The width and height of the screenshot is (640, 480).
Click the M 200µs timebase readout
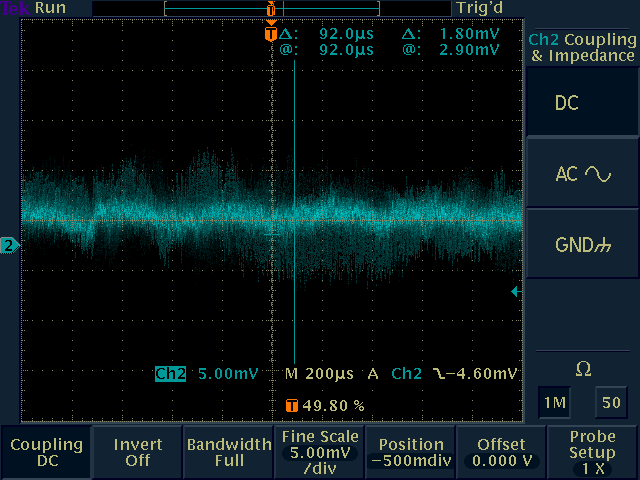319,374
